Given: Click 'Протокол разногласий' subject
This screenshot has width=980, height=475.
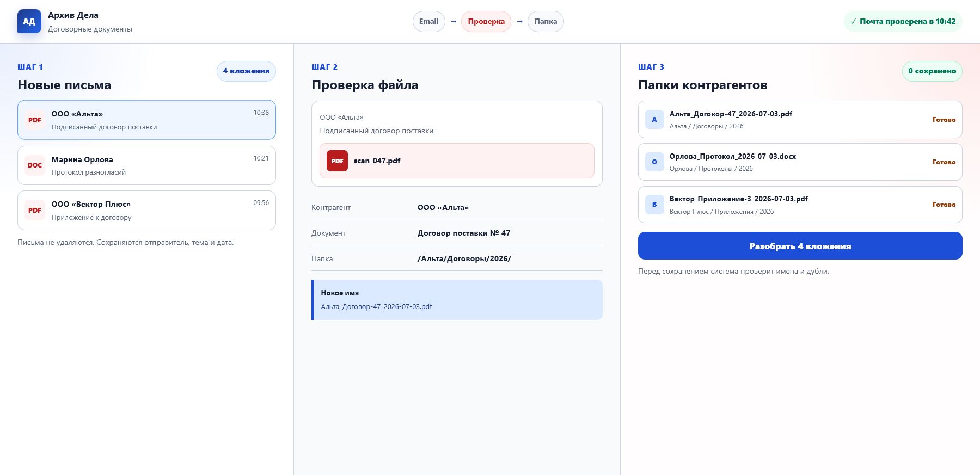Looking at the screenshot, I should pos(89,172).
